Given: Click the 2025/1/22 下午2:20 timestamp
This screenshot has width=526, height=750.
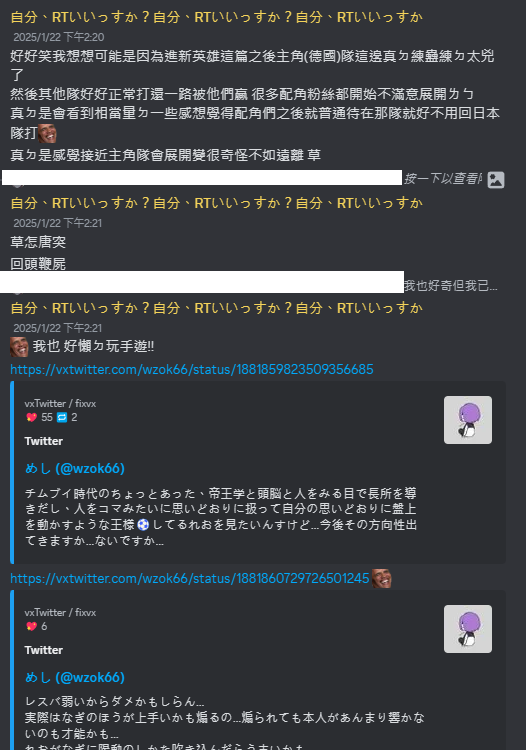Looking at the screenshot, I should point(59,37).
